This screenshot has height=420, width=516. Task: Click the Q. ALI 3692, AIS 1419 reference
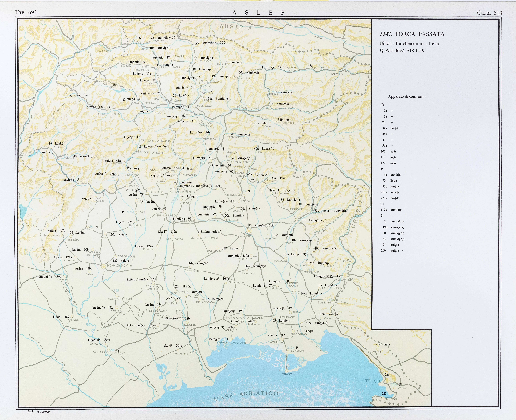pyautogui.click(x=402, y=51)
